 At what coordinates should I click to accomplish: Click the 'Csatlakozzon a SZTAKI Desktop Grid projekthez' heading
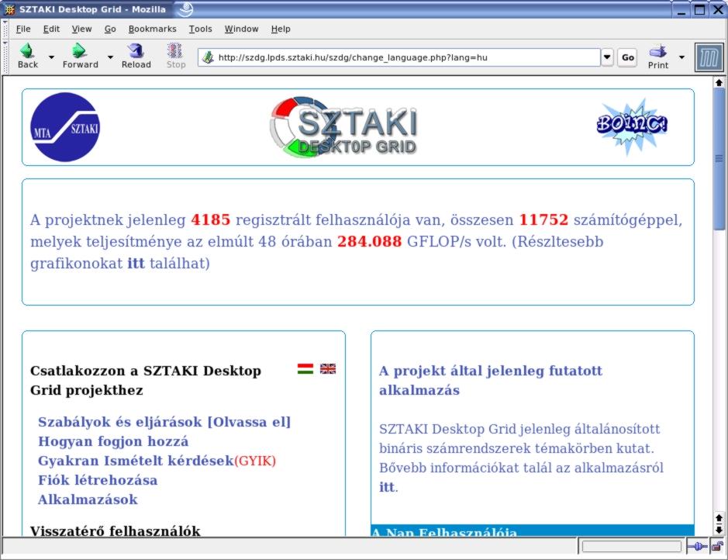tap(146, 380)
